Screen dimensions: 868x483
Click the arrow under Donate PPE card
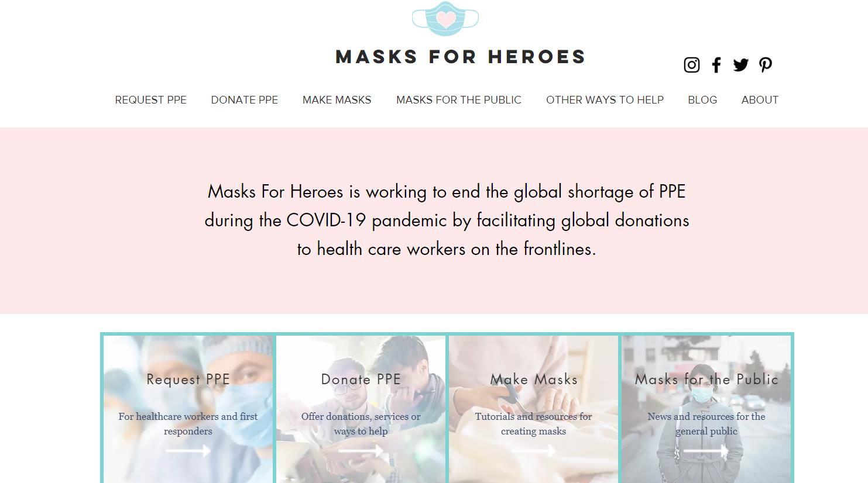point(361,451)
